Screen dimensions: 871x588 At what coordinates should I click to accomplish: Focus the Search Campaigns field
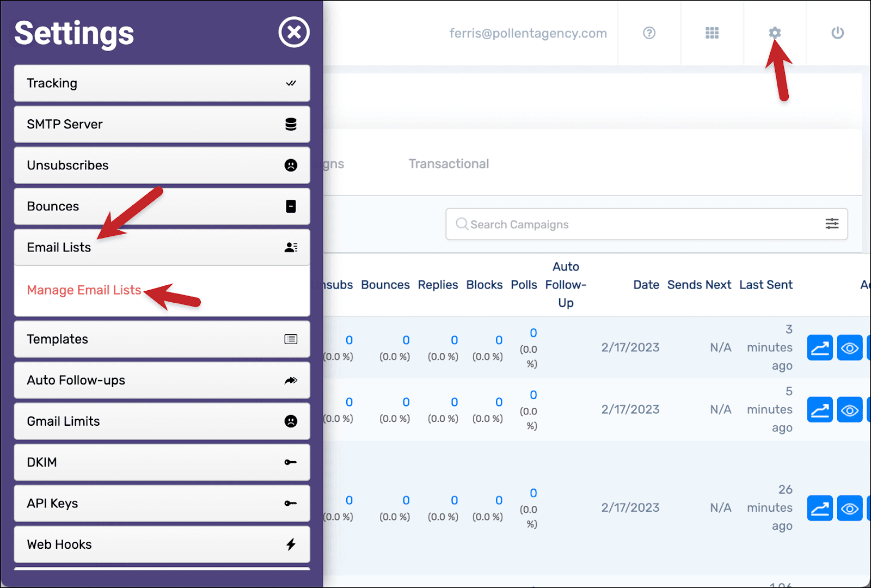coord(647,224)
